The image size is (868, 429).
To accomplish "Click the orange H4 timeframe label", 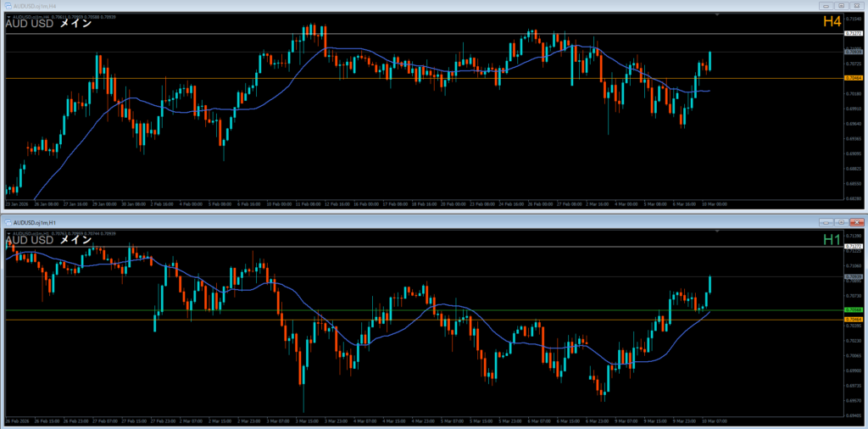I will point(832,23).
